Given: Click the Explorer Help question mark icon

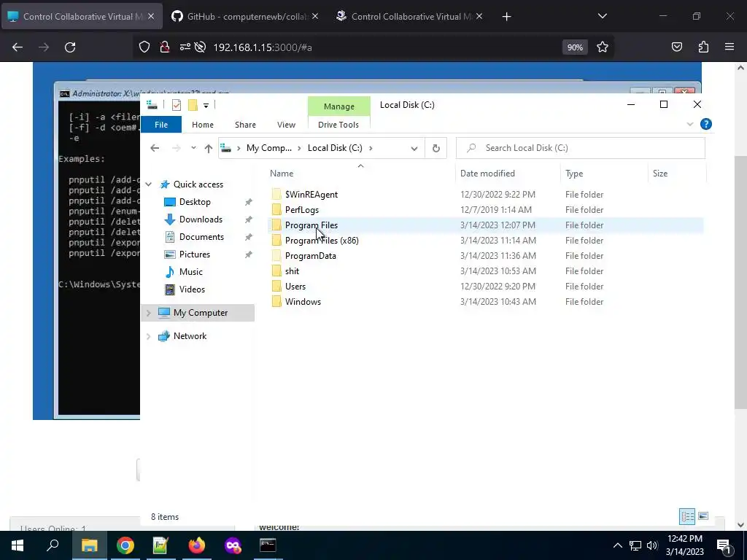Looking at the screenshot, I should pos(706,124).
